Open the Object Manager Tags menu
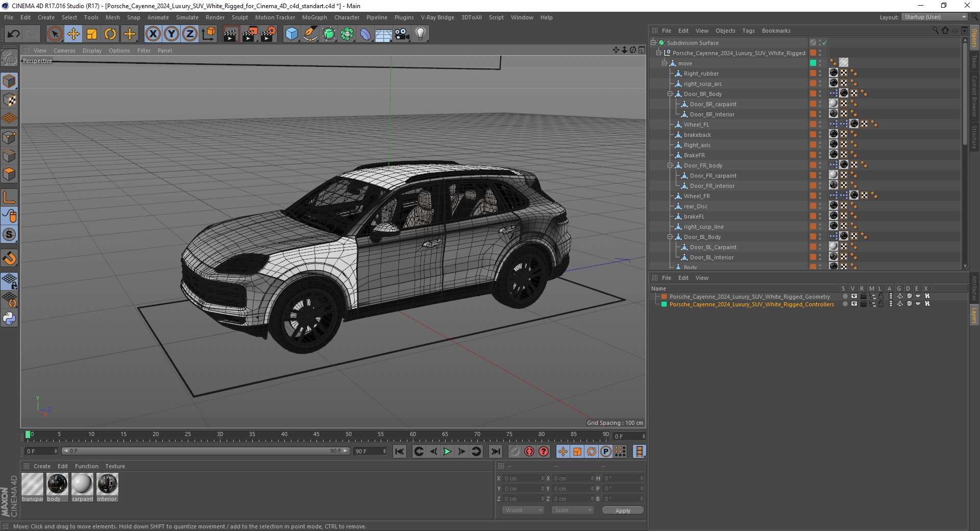Screen dimensions: 980x531 [748, 31]
